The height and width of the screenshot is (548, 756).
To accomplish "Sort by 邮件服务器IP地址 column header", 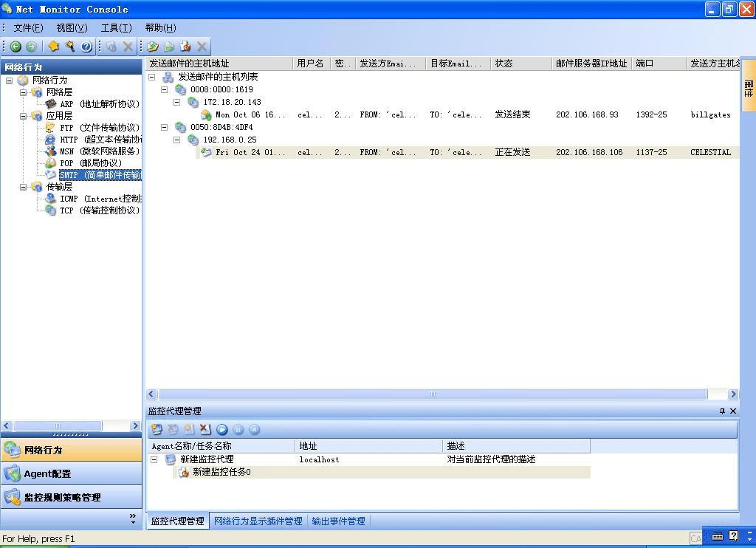I will pos(591,64).
